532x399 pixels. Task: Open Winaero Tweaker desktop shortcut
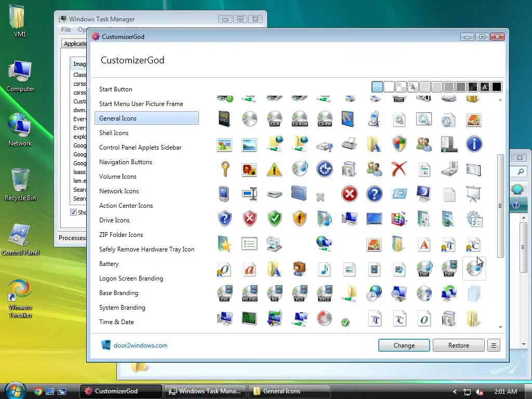tap(20, 299)
